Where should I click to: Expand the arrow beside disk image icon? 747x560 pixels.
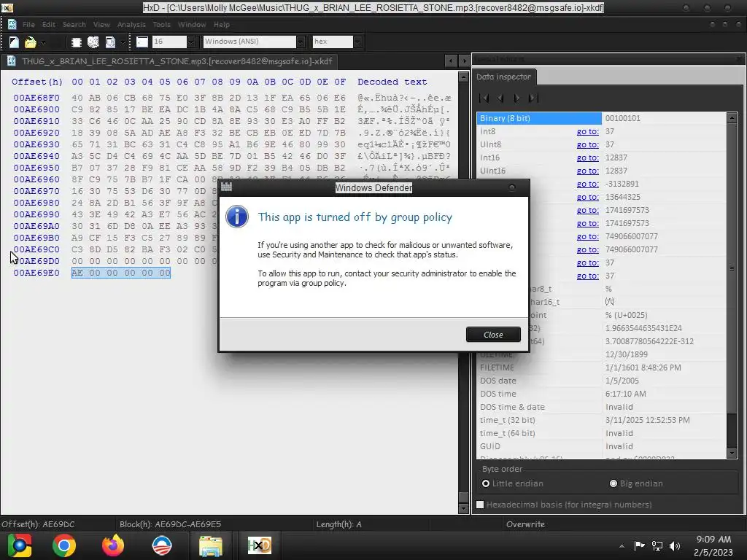pyautogui.click(x=123, y=42)
